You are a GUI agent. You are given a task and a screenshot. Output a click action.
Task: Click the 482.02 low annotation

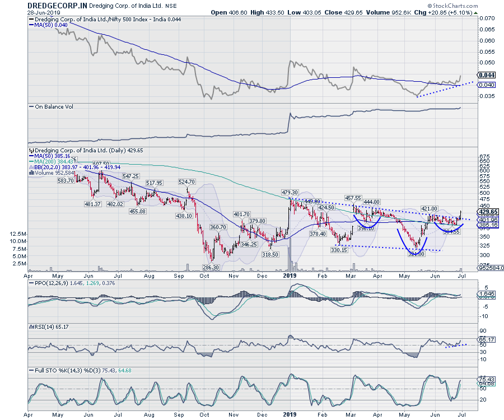coord(115,204)
